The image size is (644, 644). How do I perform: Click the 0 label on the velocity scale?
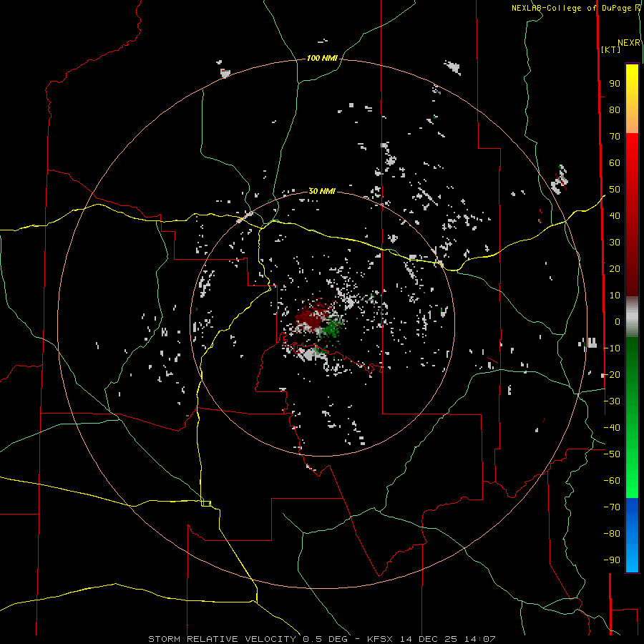[618, 321]
